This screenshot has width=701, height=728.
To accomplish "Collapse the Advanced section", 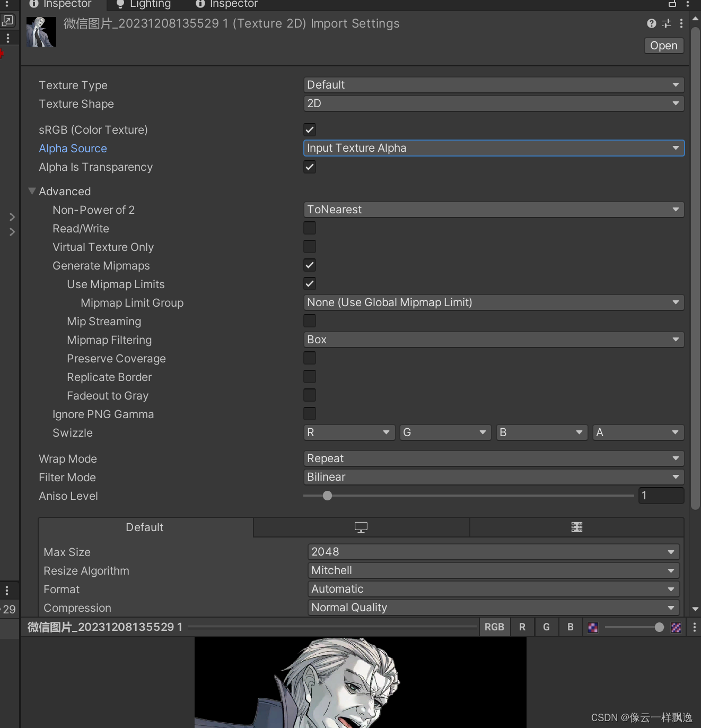I will (x=32, y=191).
